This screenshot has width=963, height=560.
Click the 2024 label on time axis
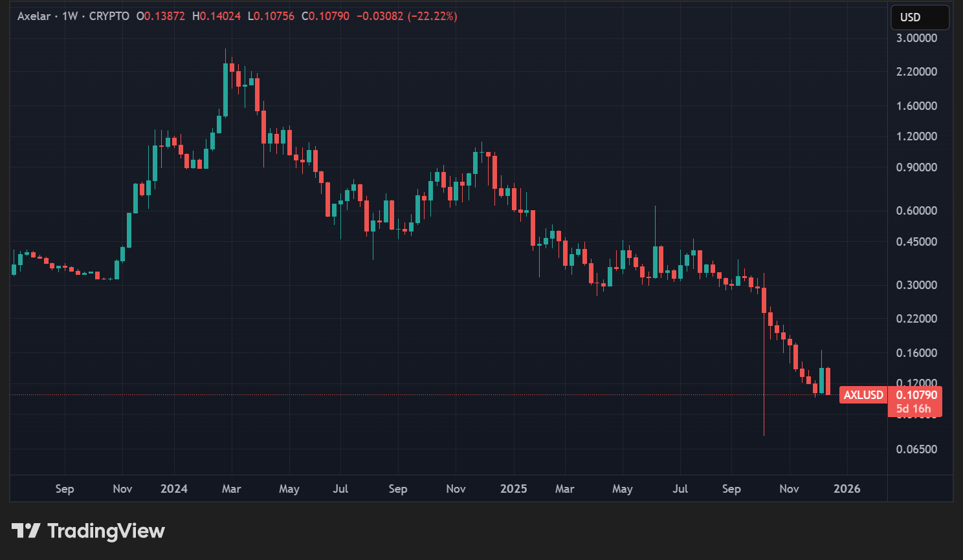point(173,489)
